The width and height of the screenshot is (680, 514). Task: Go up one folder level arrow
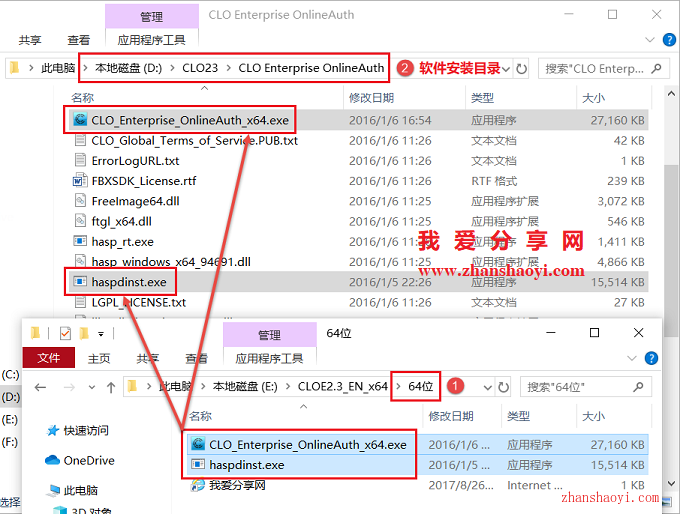pos(111,387)
